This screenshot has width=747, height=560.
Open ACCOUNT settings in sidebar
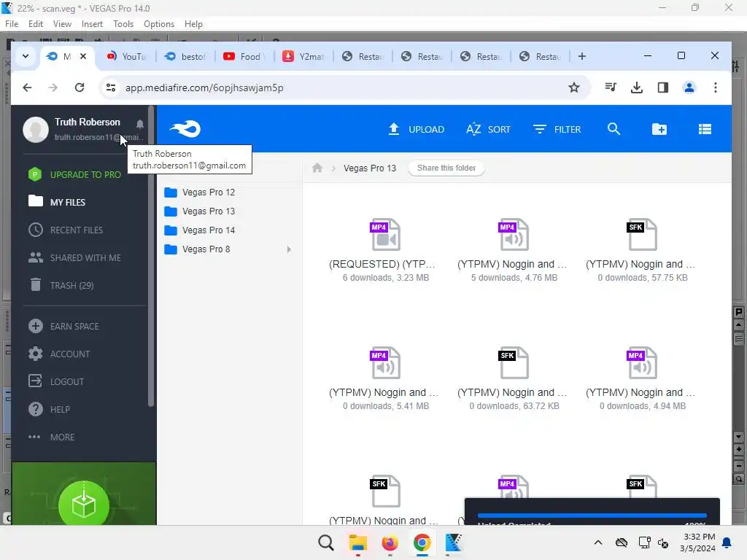coord(59,354)
